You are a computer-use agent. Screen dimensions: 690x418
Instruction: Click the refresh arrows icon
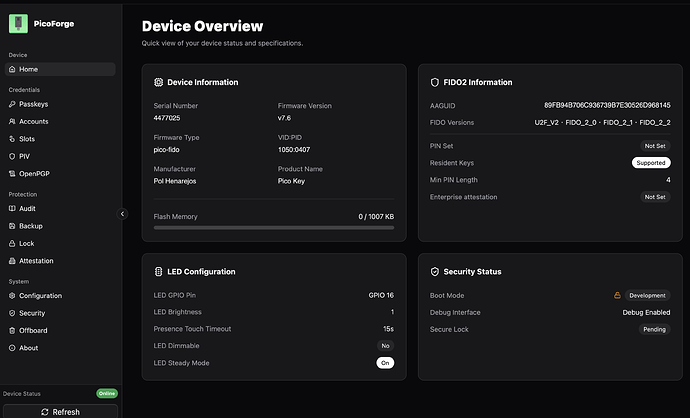point(45,412)
